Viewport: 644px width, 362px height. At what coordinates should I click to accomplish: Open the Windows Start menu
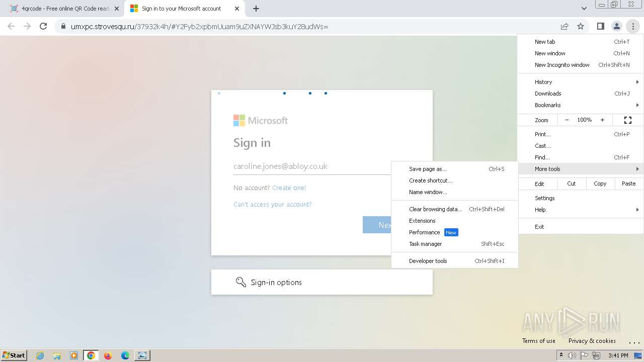[x=14, y=355]
